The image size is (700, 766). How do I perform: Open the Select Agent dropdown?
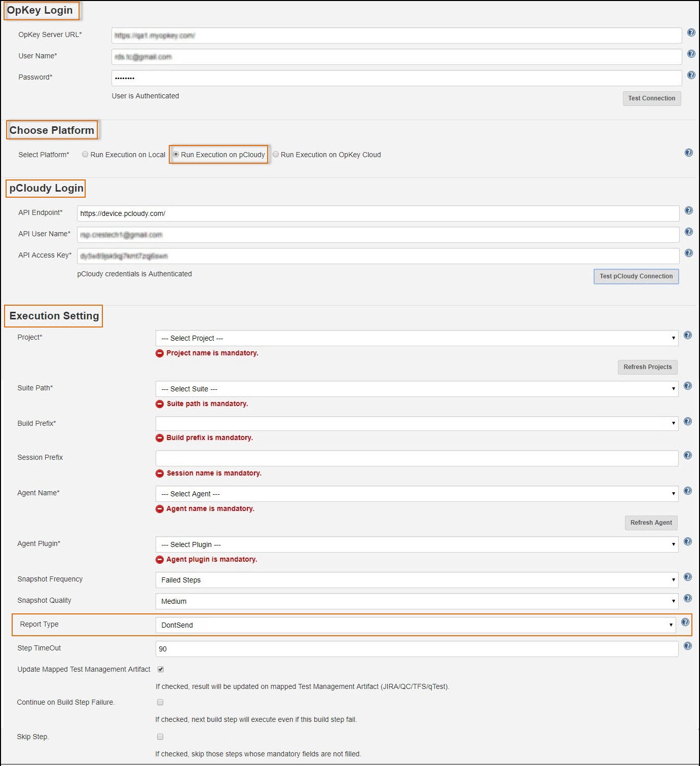pyautogui.click(x=416, y=494)
